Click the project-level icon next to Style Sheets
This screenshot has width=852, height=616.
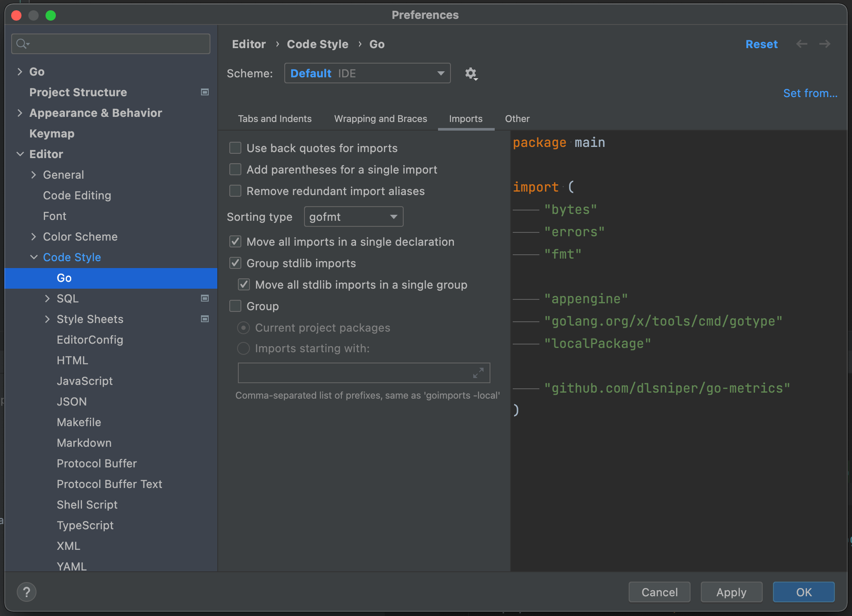205,319
